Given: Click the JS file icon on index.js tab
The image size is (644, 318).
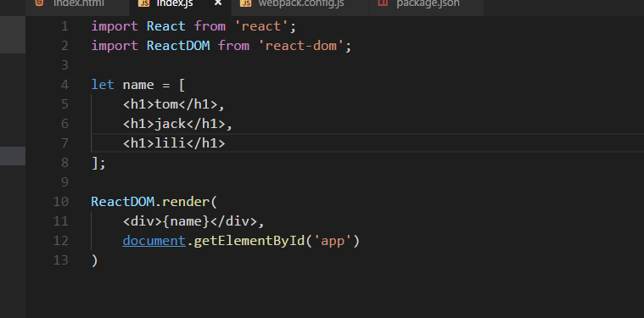Looking at the screenshot, I should coord(144,3).
